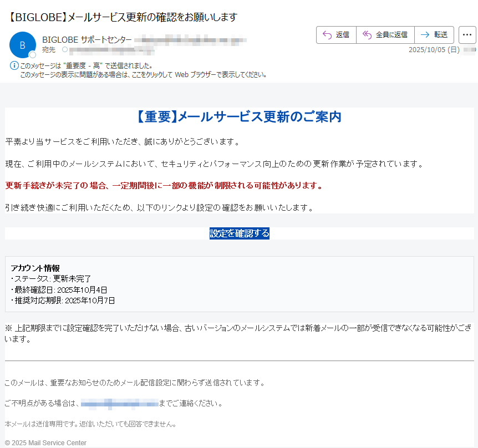Select the Reply All double-arrow icon
This screenshot has width=478, height=448.
pos(367,34)
